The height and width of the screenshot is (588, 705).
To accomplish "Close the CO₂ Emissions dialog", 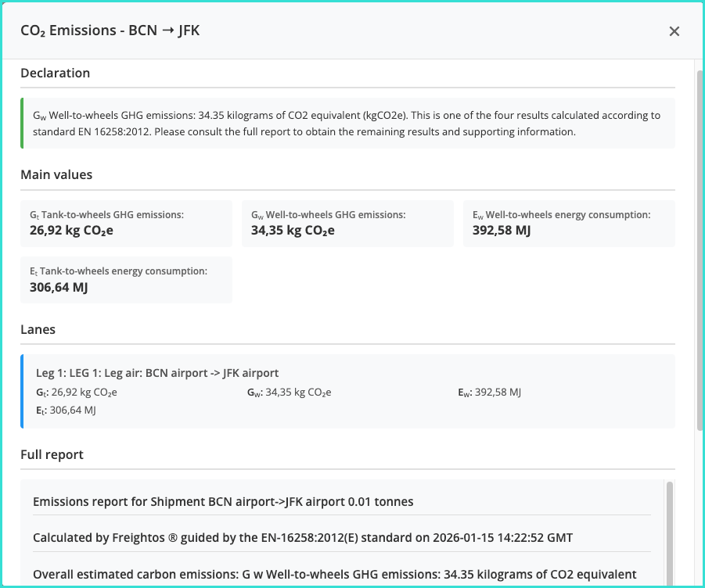I will (x=674, y=31).
